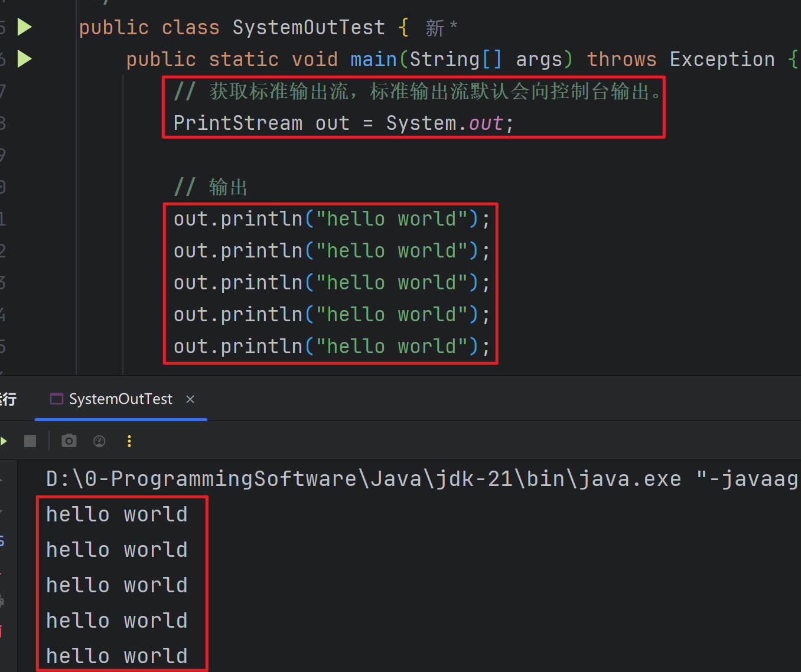Click the '新 *' author inlay hint
The image size is (801, 672).
(x=441, y=28)
